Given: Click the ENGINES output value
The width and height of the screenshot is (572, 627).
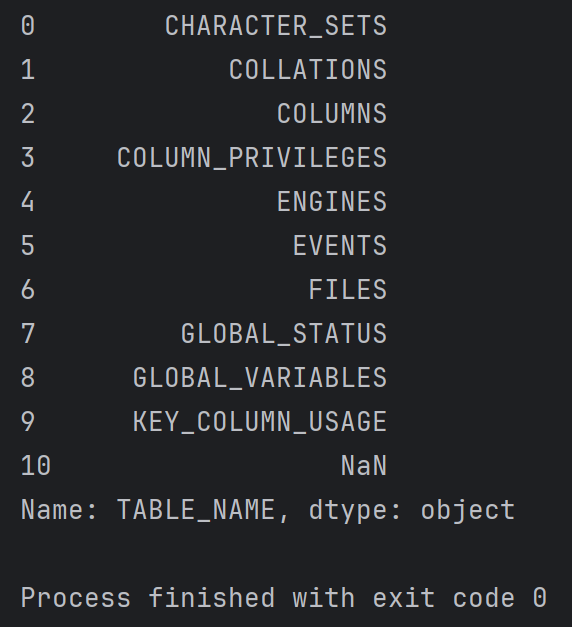Looking at the screenshot, I should click(332, 202).
